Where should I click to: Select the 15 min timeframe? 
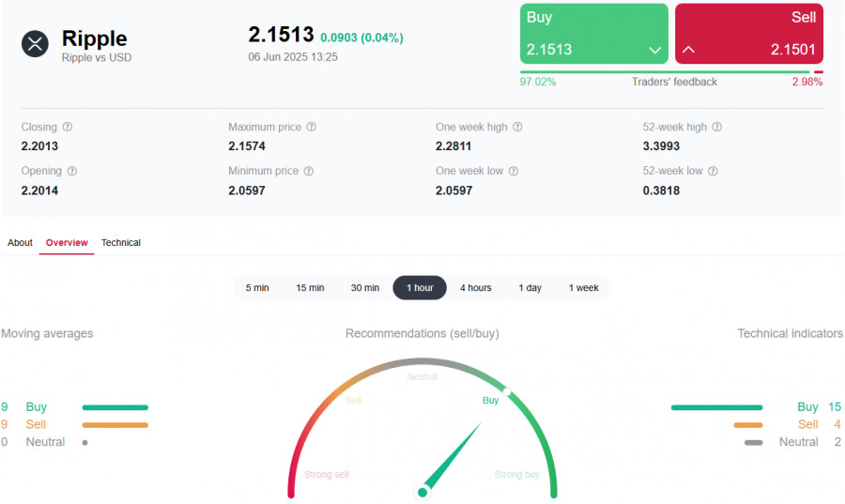pos(310,288)
